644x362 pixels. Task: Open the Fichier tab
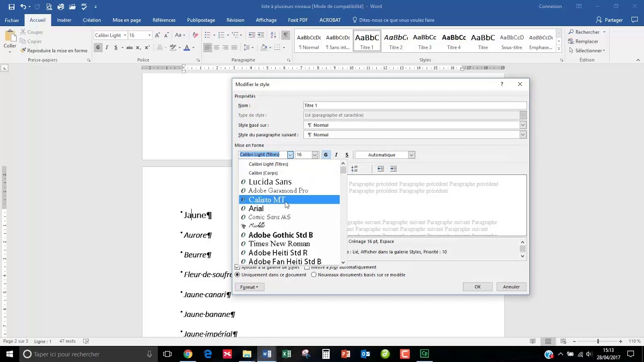pyautogui.click(x=12, y=20)
